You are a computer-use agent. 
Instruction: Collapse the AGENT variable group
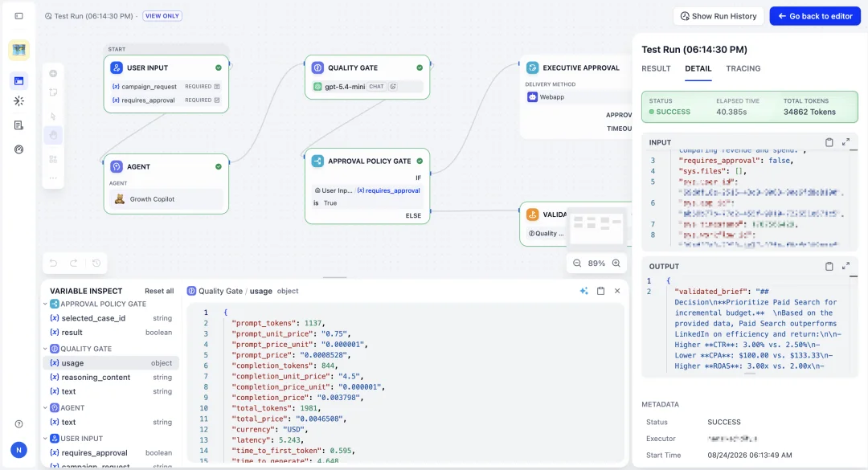45,408
